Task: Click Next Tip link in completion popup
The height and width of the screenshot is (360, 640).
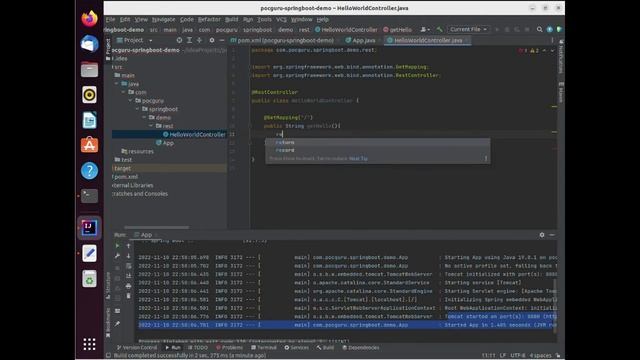Action: pyautogui.click(x=358, y=158)
